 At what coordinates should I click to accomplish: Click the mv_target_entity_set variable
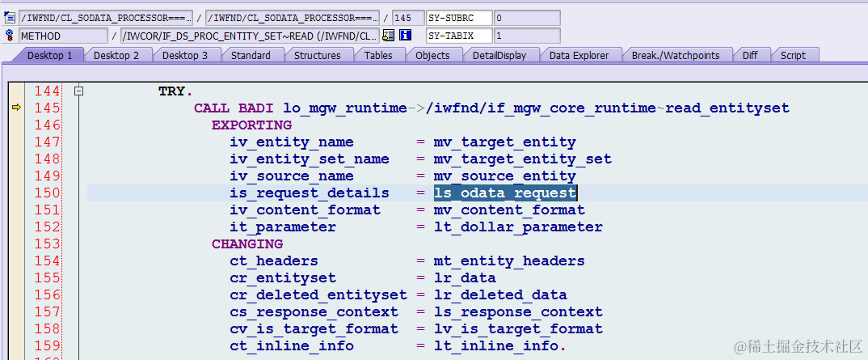coord(523,159)
